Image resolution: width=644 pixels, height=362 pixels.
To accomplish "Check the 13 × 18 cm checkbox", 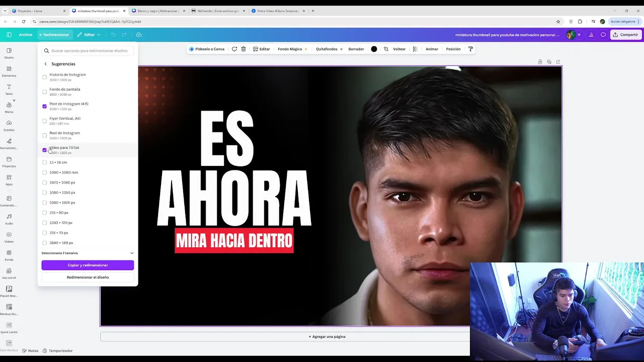I will click(44, 162).
